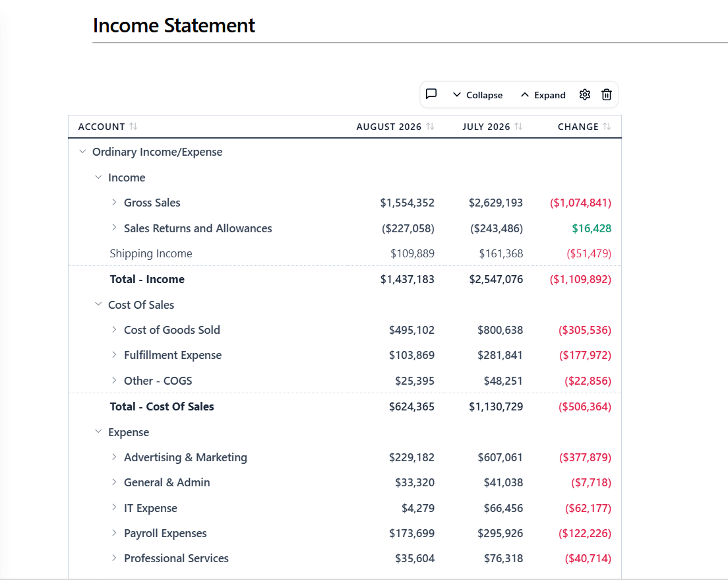Click Professional Services July value $76,318
728x580 pixels.
pos(503,558)
